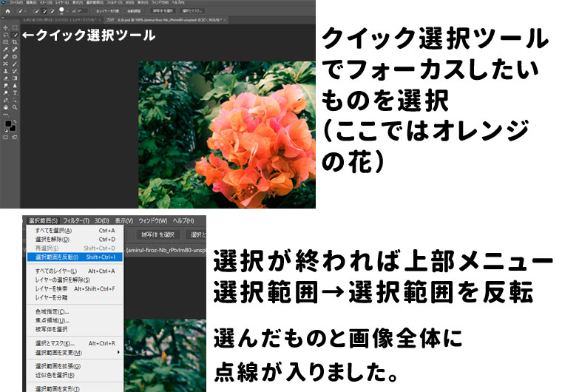562x392 pixels.
Task: Reset to default colors mini icon
Action: pyautogui.click(x=6, y=131)
